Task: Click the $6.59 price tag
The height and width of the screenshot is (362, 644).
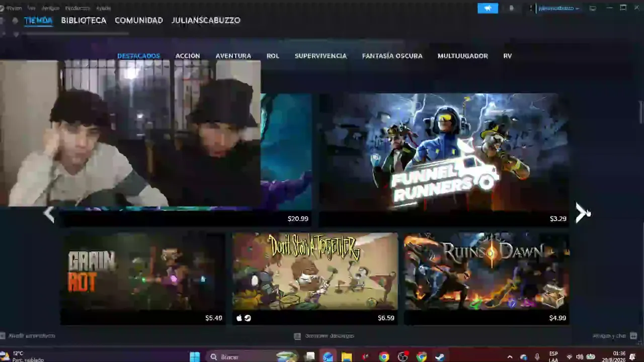Action: coord(386,318)
